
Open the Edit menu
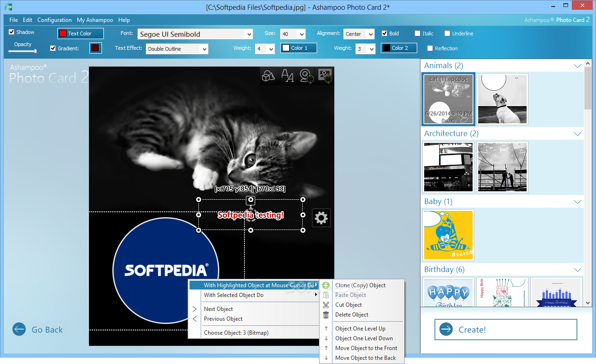tap(27, 20)
